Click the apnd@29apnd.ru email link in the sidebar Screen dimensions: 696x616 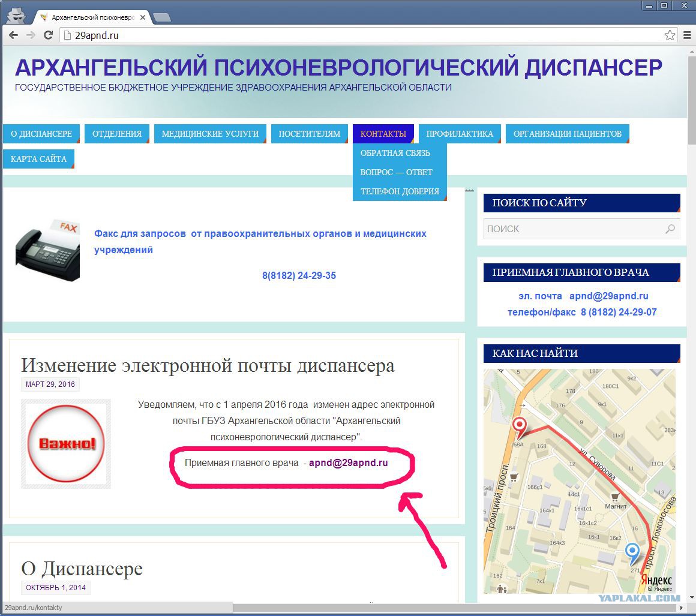(608, 296)
